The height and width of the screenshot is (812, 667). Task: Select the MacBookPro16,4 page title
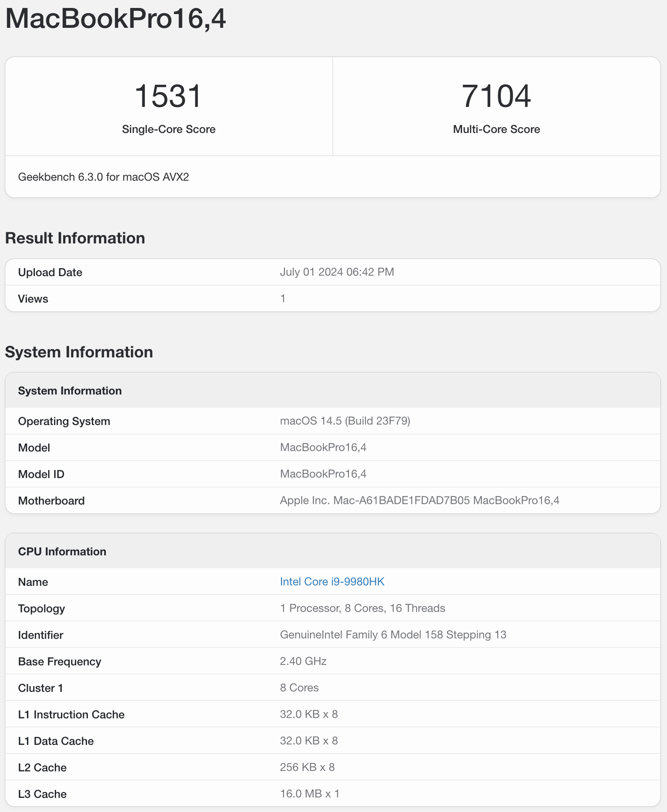click(116, 19)
